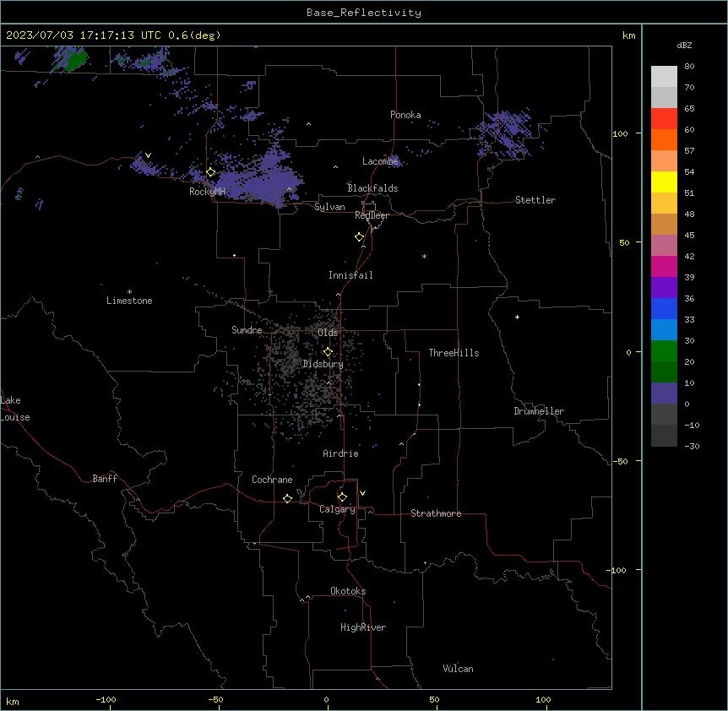Click the Sylvan label
Viewport: 728px width, 711px height.
coord(329,207)
